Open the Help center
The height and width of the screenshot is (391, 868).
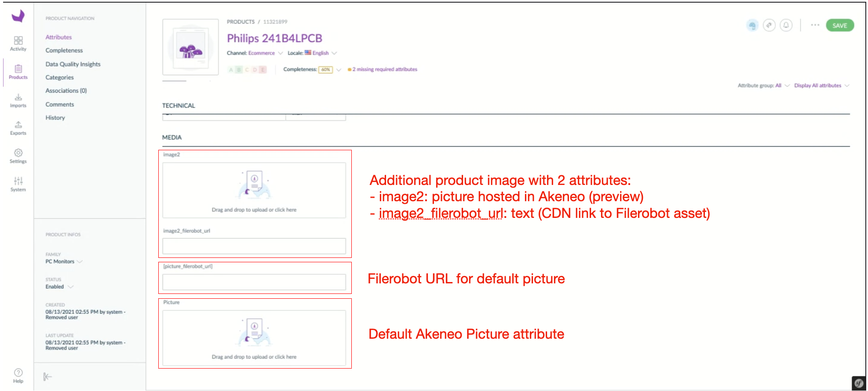[x=18, y=376]
